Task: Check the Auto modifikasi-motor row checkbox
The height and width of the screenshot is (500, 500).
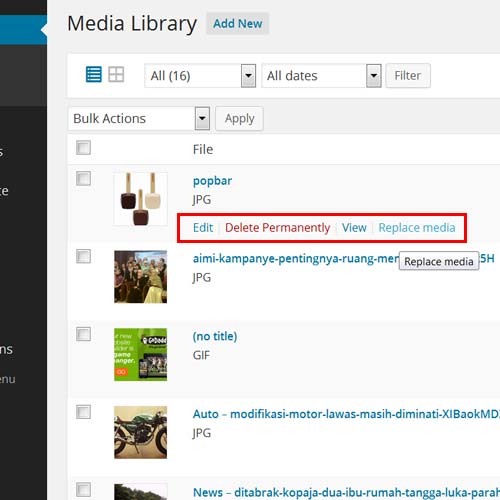Action: point(83,412)
